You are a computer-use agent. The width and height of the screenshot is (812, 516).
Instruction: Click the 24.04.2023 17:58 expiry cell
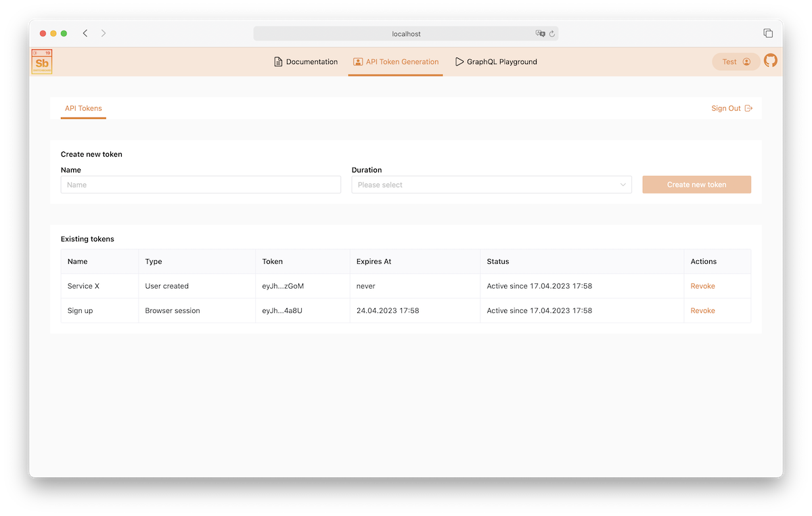click(x=415, y=310)
